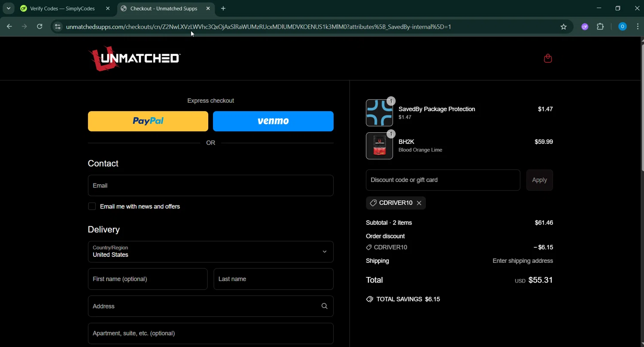Open the browser extensions puzzle icon

(600, 27)
